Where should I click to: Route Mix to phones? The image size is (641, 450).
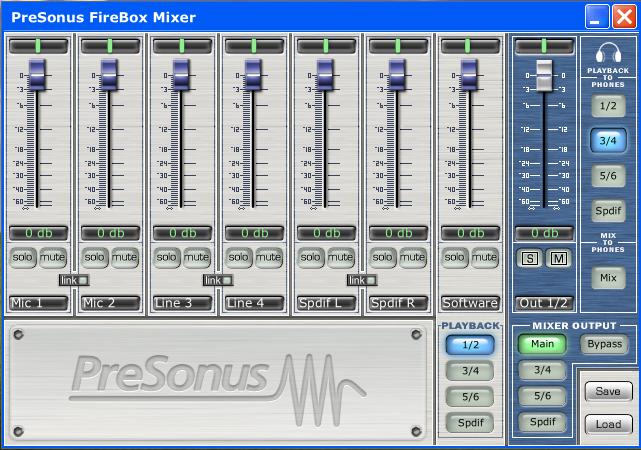pos(608,278)
